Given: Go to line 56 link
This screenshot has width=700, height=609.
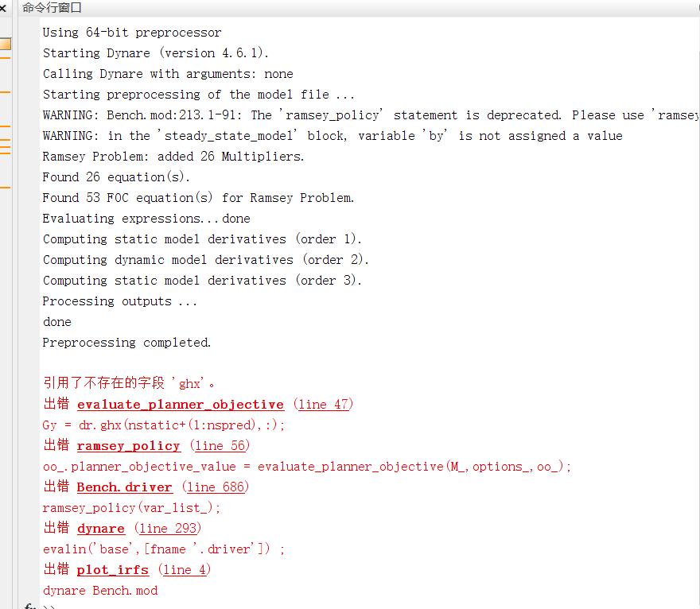Looking at the screenshot, I should [x=220, y=446].
